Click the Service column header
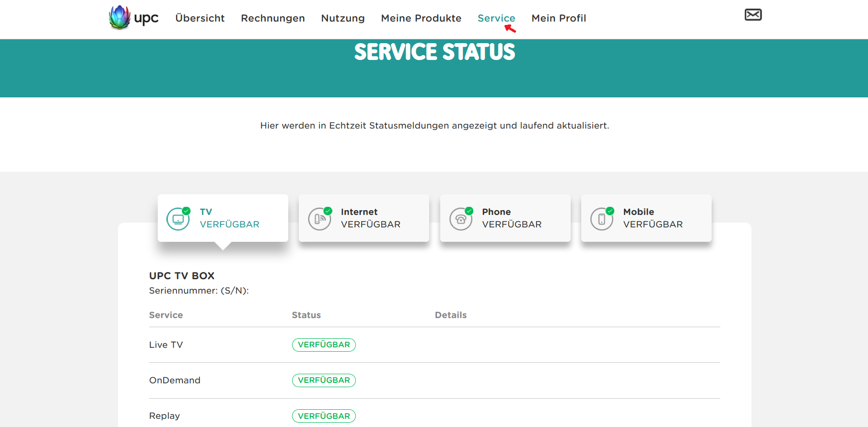 point(166,315)
